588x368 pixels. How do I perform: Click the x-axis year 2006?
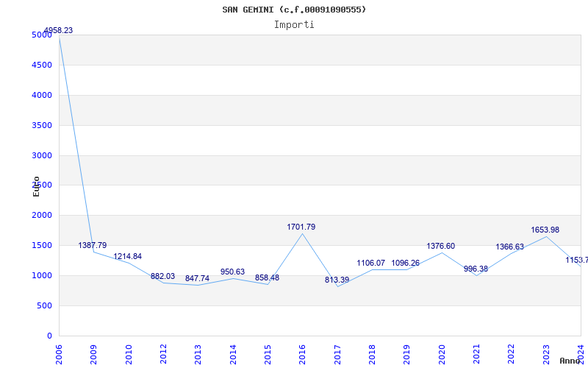[x=59, y=354]
